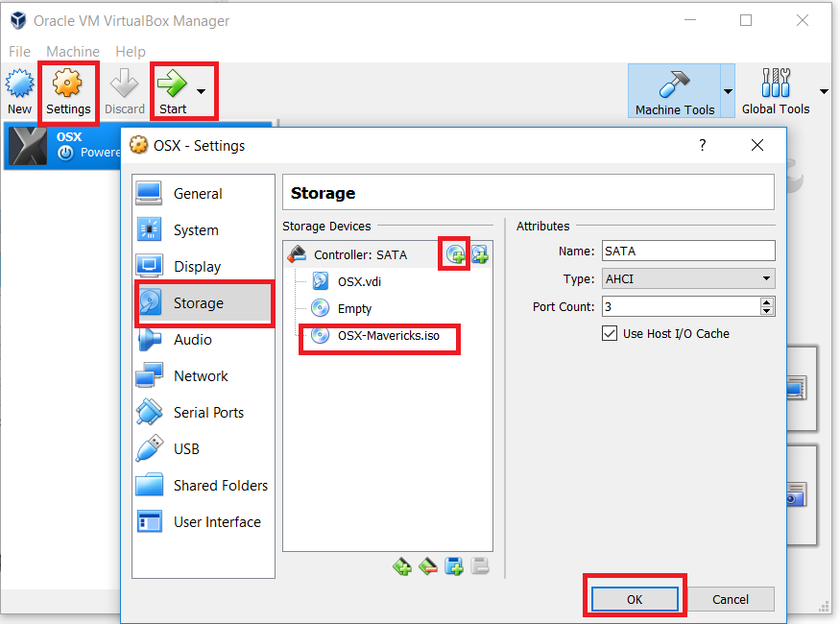Close the OSX Settings dialog
The image size is (840, 624).
tap(757, 145)
